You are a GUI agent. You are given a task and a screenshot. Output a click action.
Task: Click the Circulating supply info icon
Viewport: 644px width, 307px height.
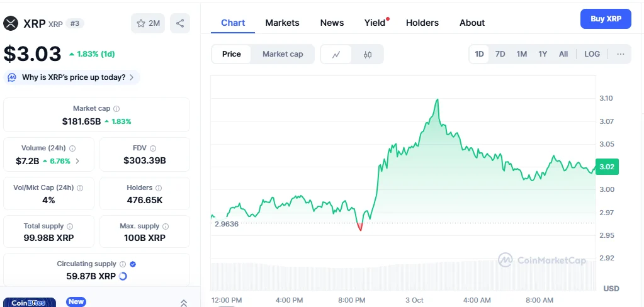123,264
